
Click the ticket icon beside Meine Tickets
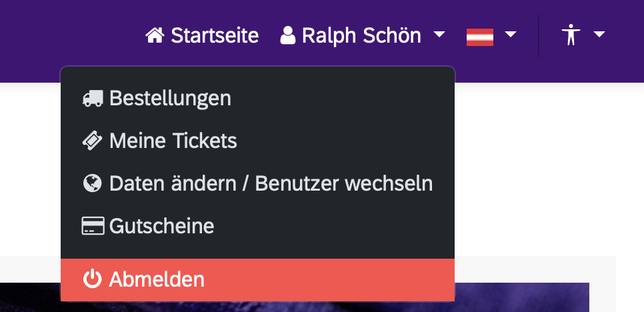[x=93, y=141]
